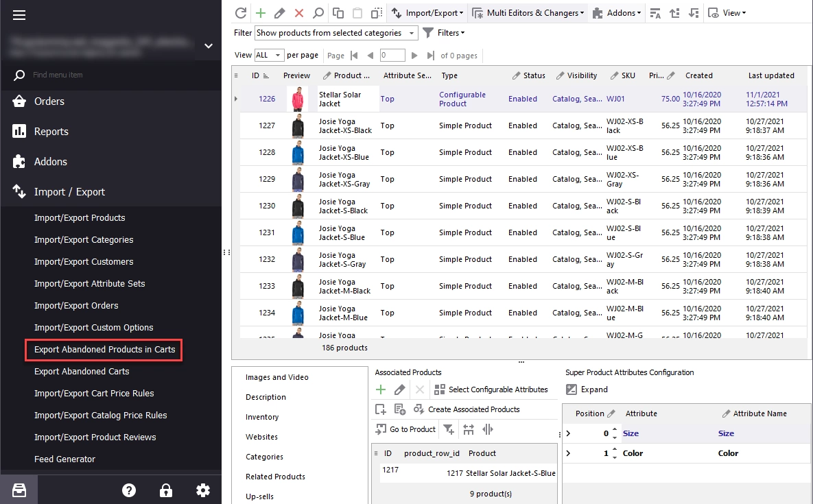Click the page number input field
813x504 pixels.
(x=392, y=56)
